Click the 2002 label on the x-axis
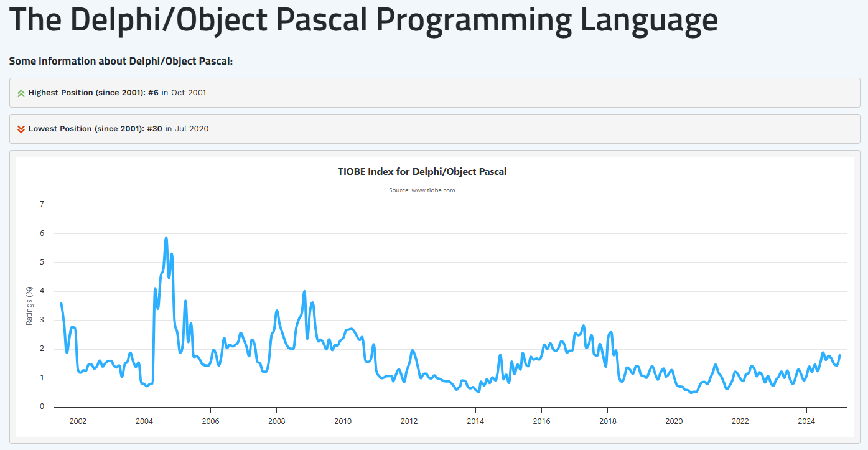 click(78, 421)
